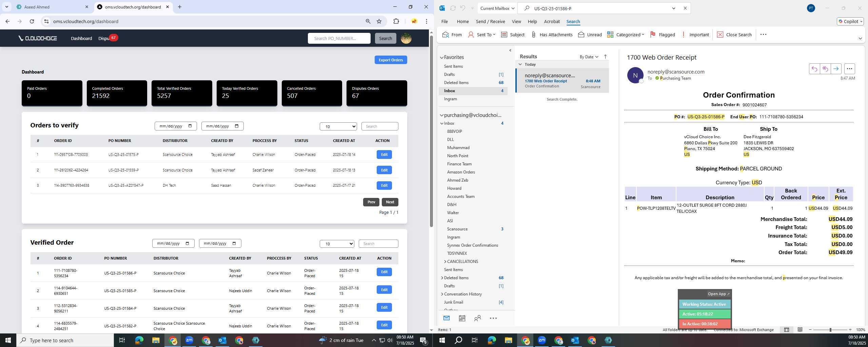Expand the CANCELLATIONS folder
The image size is (868, 347).
(445, 262)
